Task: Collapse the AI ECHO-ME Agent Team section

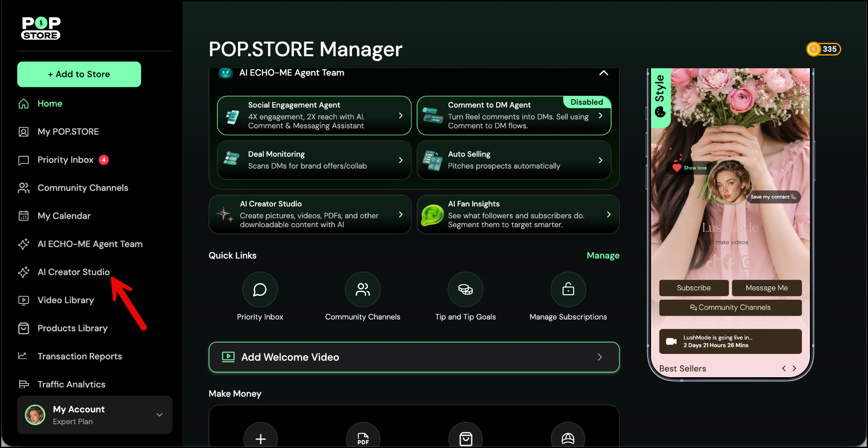Action: click(x=604, y=73)
